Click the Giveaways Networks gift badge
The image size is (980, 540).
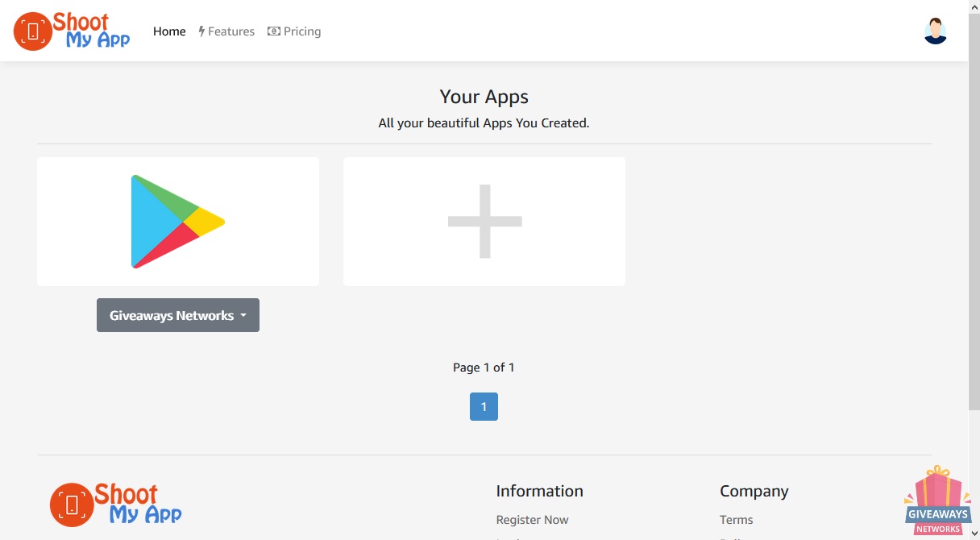point(937,501)
